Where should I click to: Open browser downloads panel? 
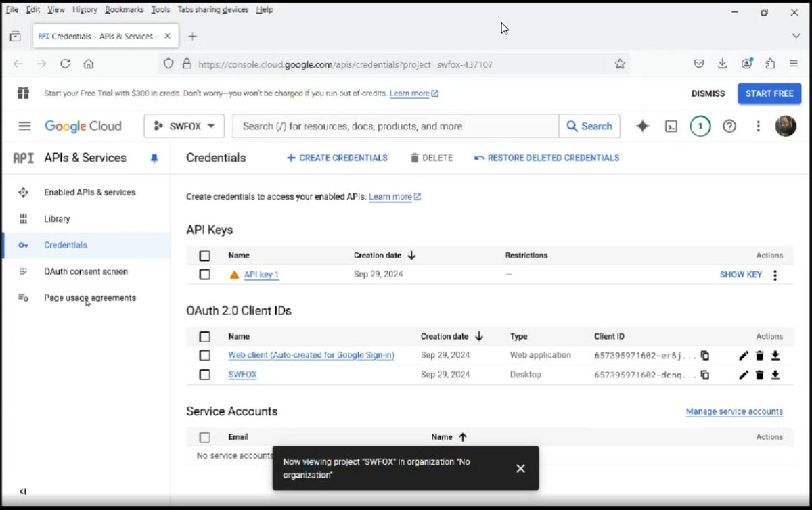(723, 64)
